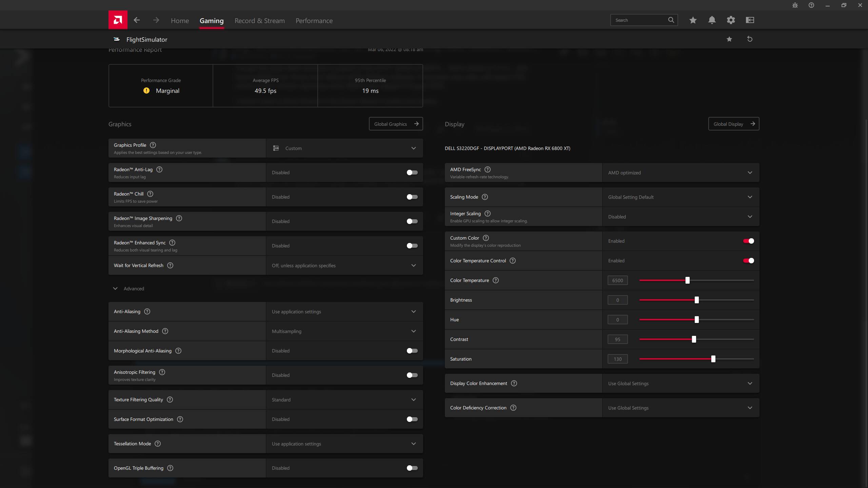Adjust the Contrast slider
Screen dimensions: 868x488
(694, 339)
